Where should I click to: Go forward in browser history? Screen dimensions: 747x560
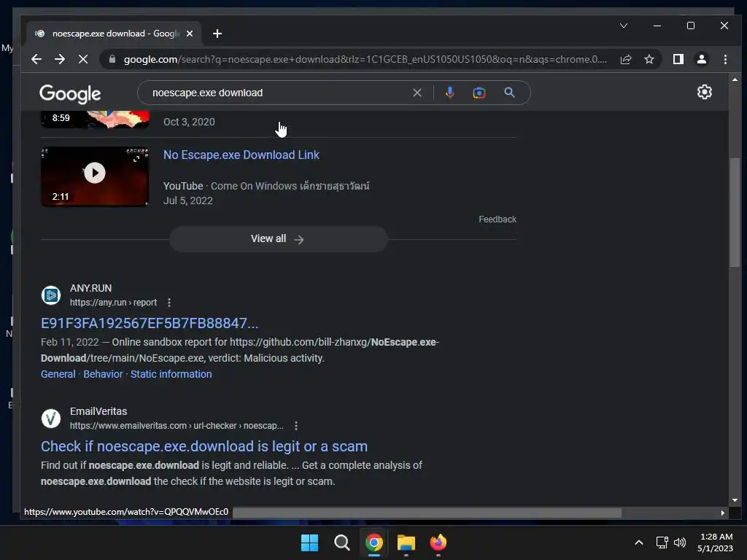pos(60,59)
